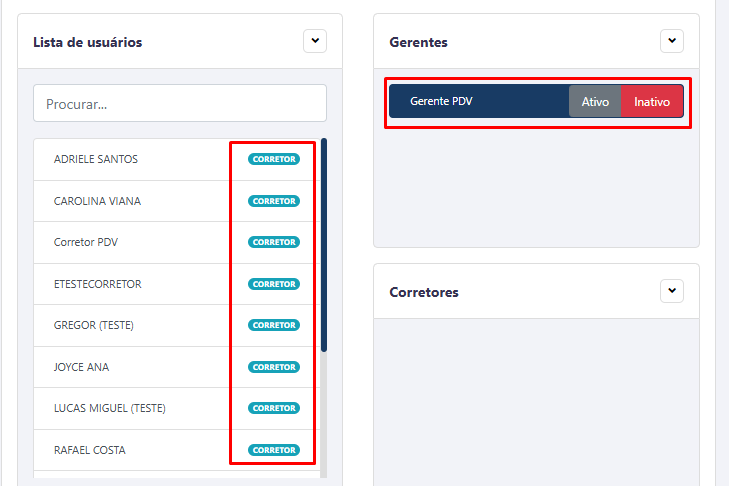Image resolution: width=729 pixels, height=486 pixels.
Task: Click the CORRETOR badge beside CAROLINA VIANA
Action: (274, 201)
